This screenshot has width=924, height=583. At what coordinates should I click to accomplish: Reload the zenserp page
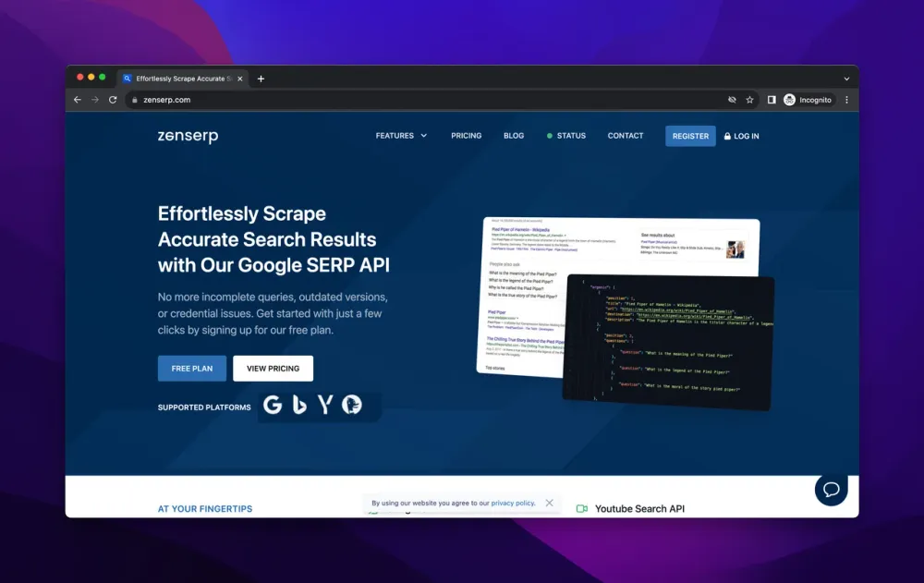113,100
